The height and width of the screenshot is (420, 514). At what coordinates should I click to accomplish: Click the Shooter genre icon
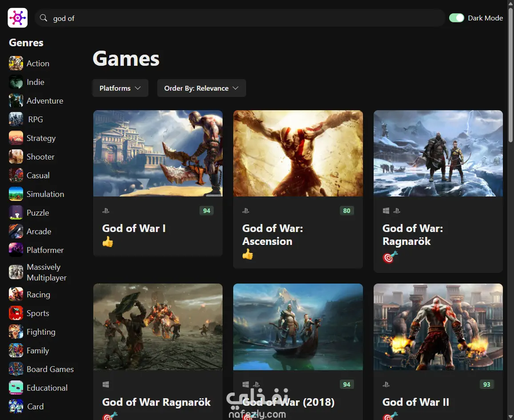16,157
